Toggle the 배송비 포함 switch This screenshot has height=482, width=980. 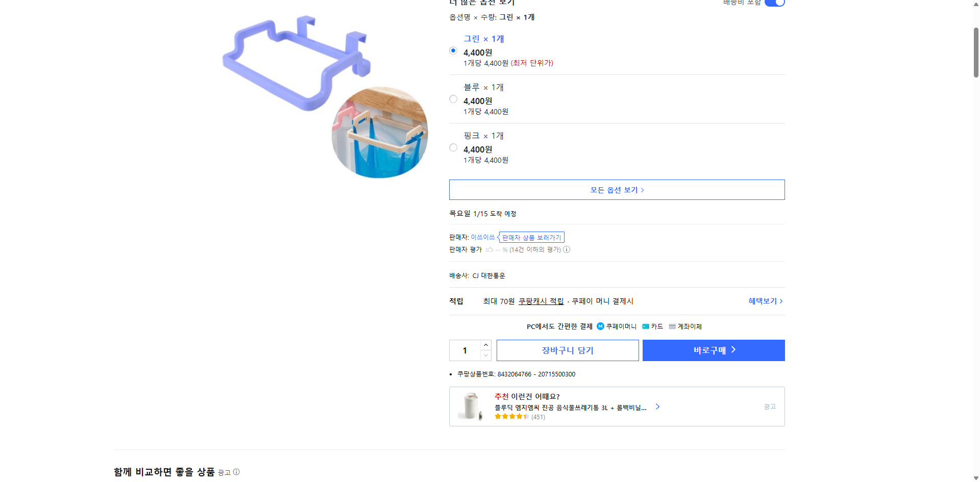[x=774, y=3]
